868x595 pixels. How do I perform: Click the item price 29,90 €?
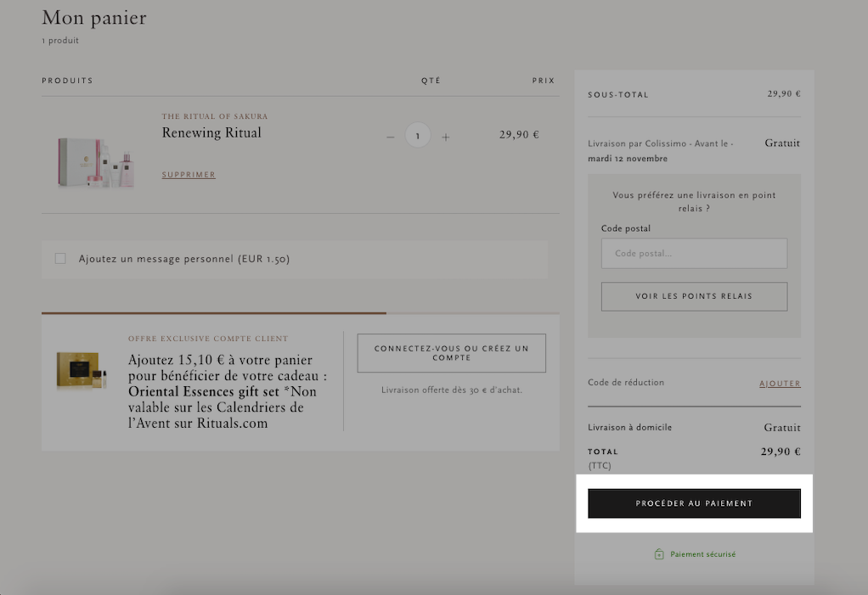pyautogui.click(x=519, y=134)
